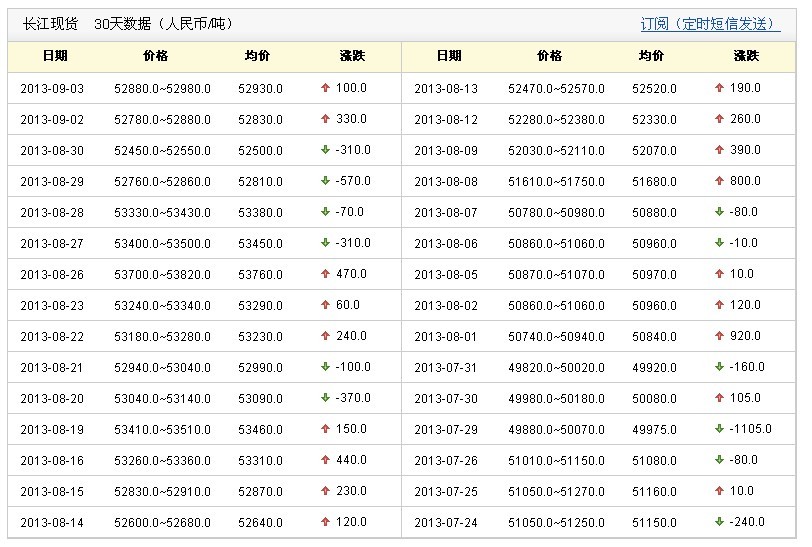Screen dimensions: 812x547
Task: Click the green down arrow for 2013-08-30
Action: click(x=325, y=150)
